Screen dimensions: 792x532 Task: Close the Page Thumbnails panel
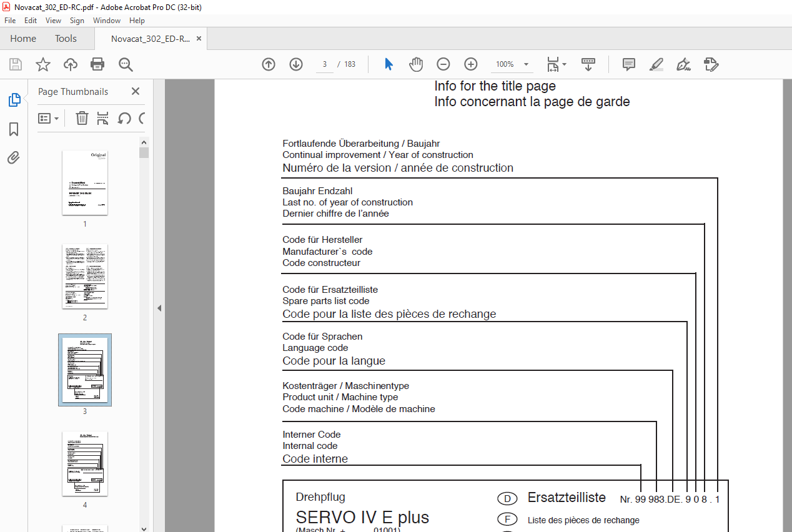pos(136,92)
